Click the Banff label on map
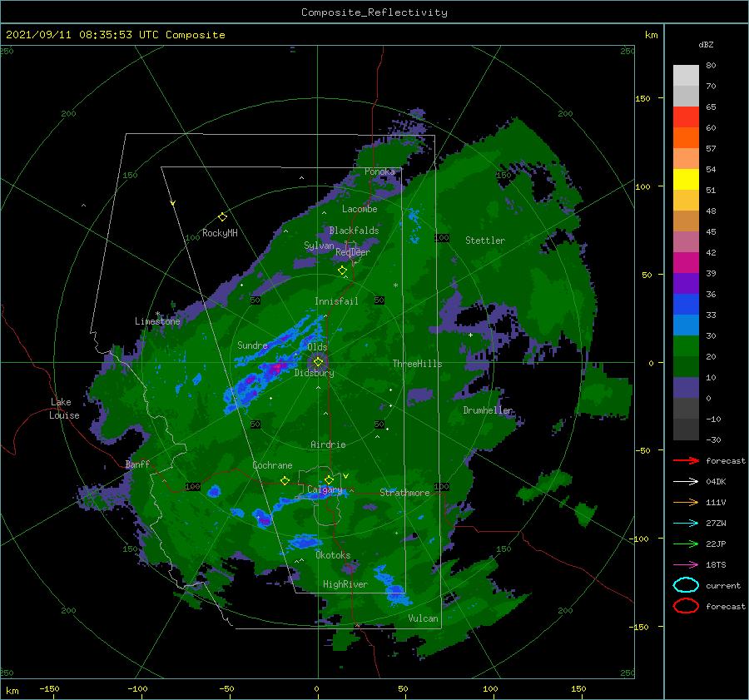Screen dimensions: 749x700 pyautogui.click(x=137, y=464)
